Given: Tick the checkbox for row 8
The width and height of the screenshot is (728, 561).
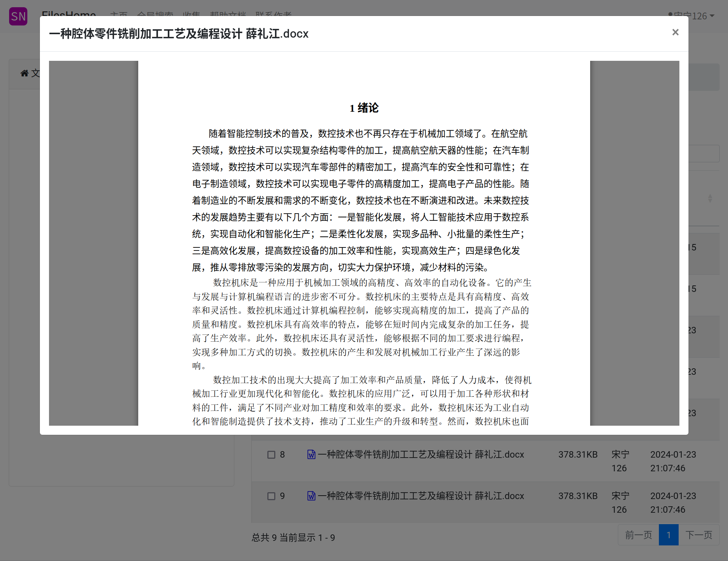Looking at the screenshot, I should click(271, 455).
